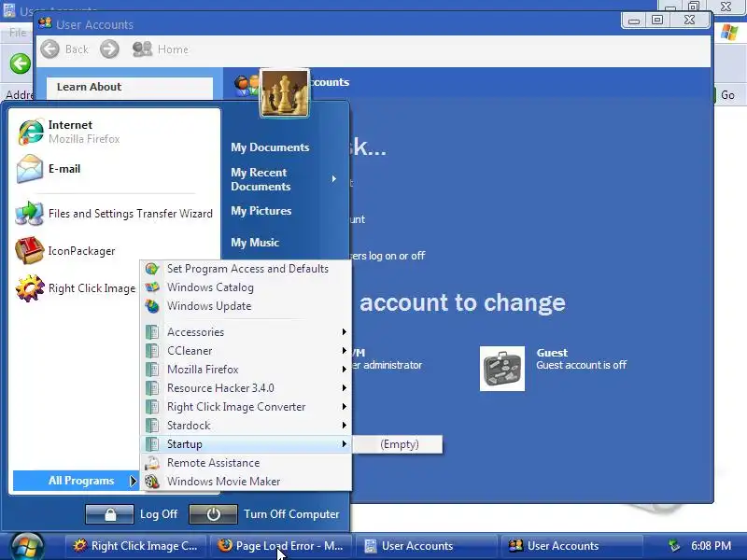Expand Right Click Image Converter submenu arrow
Image resolution: width=747 pixels, height=560 pixels.
[344, 407]
